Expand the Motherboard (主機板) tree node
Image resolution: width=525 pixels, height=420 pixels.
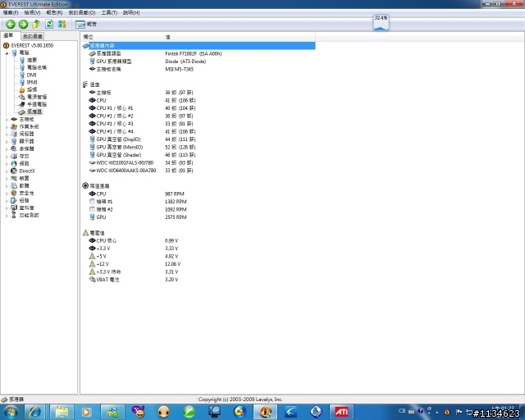pyautogui.click(x=7, y=119)
